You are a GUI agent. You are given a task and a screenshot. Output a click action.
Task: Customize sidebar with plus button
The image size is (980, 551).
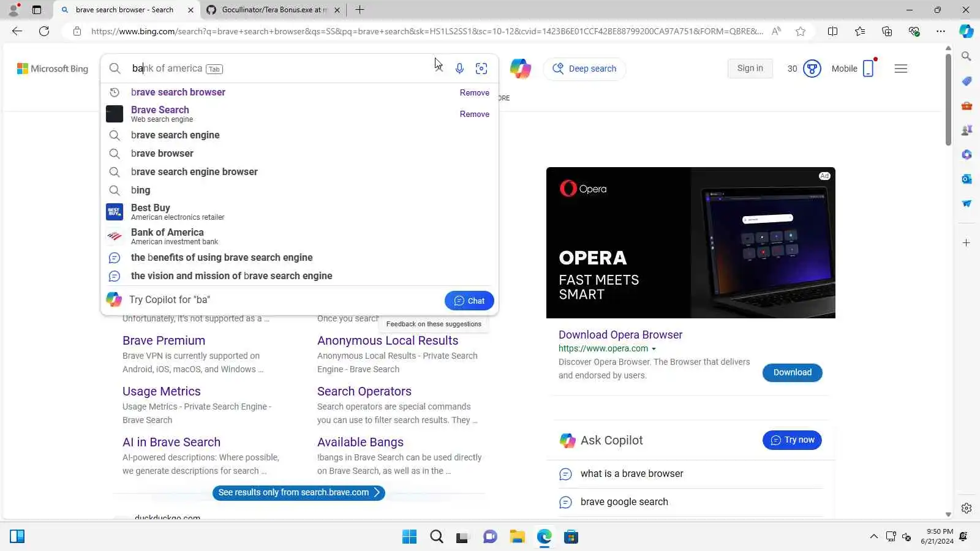pos(967,243)
